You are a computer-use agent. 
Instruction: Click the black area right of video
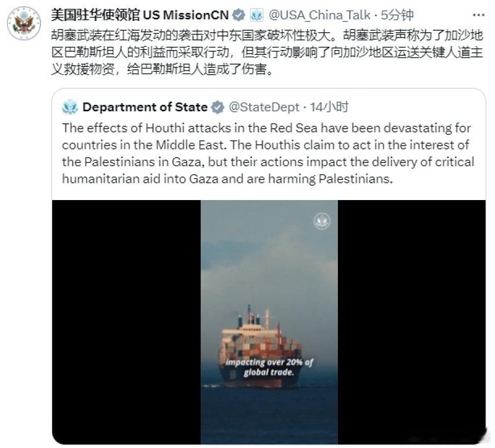(412, 322)
